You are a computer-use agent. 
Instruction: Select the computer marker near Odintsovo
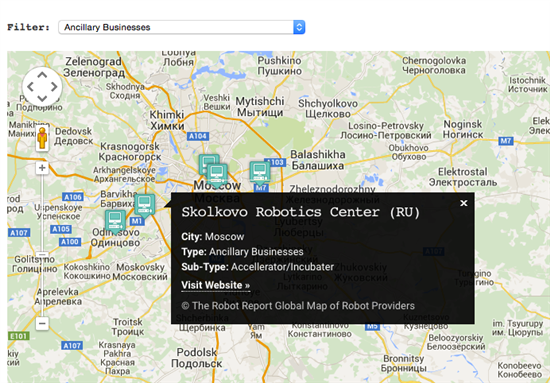click(x=115, y=222)
